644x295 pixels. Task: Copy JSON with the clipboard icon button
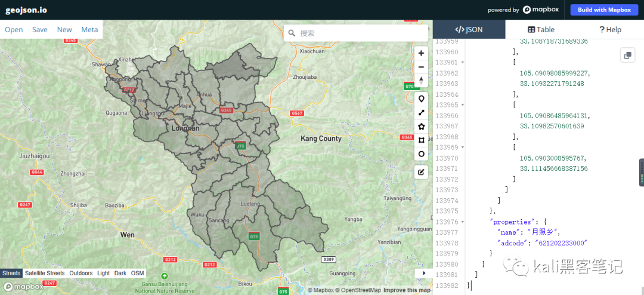pos(627,55)
